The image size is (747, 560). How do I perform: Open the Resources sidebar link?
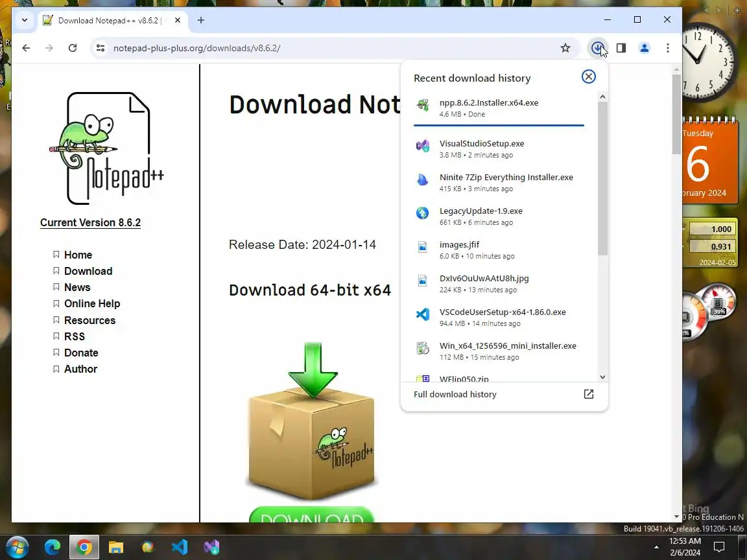point(89,320)
